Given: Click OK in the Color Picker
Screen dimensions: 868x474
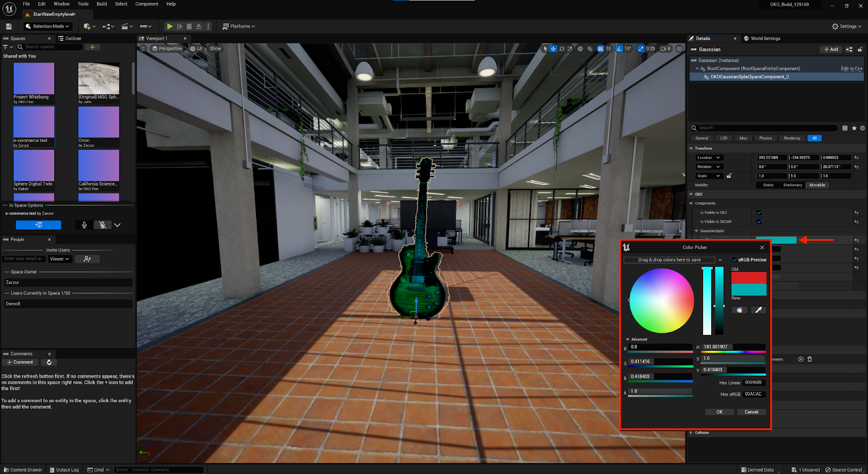Looking at the screenshot, I should 719,412.
